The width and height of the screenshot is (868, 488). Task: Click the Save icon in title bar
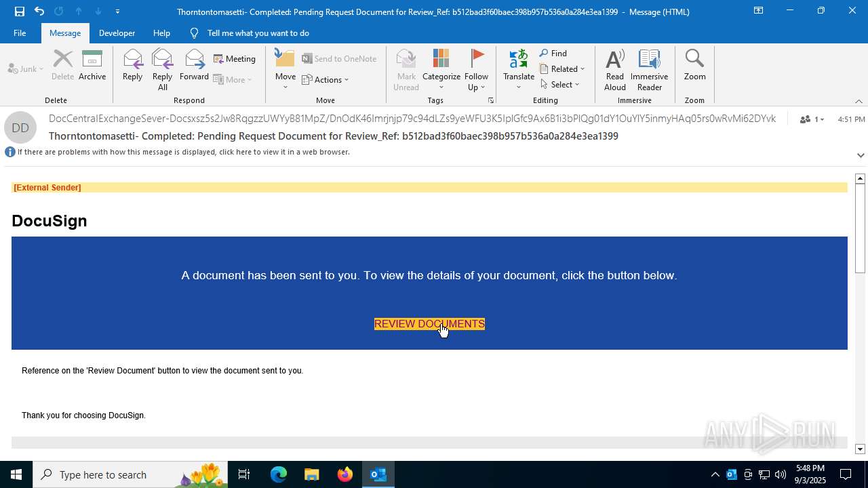pos(19,11)
